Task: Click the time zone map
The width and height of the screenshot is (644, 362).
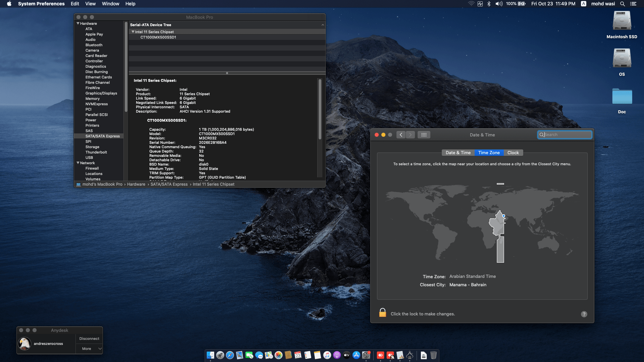Action: pos(482,222)
